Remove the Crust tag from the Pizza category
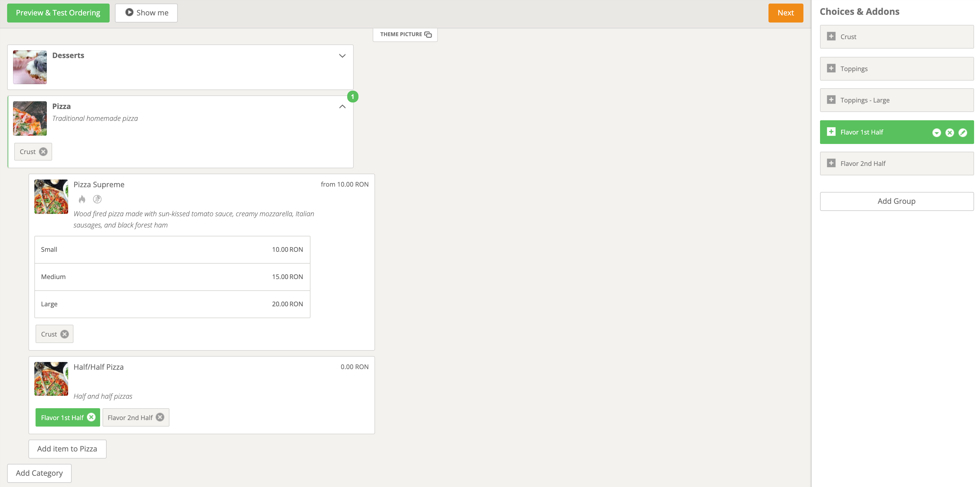980x487 pixels. pyautogui.click(x=43, y=151)
